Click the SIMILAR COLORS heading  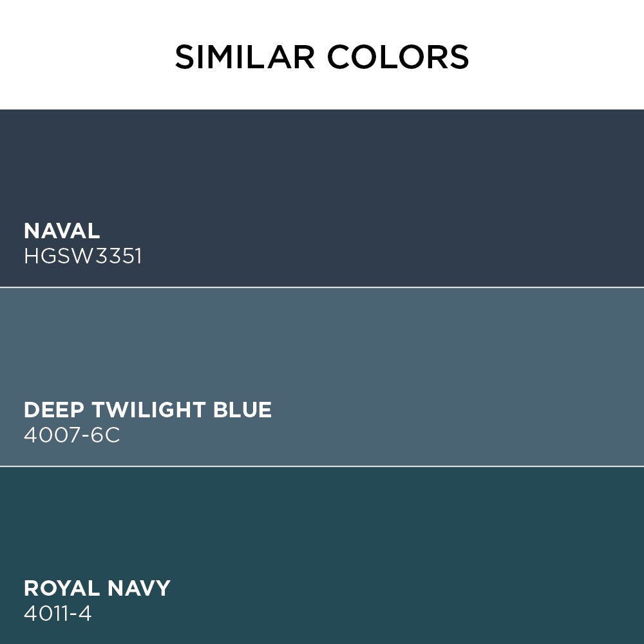pyautogui.click(x=322, y=57)
